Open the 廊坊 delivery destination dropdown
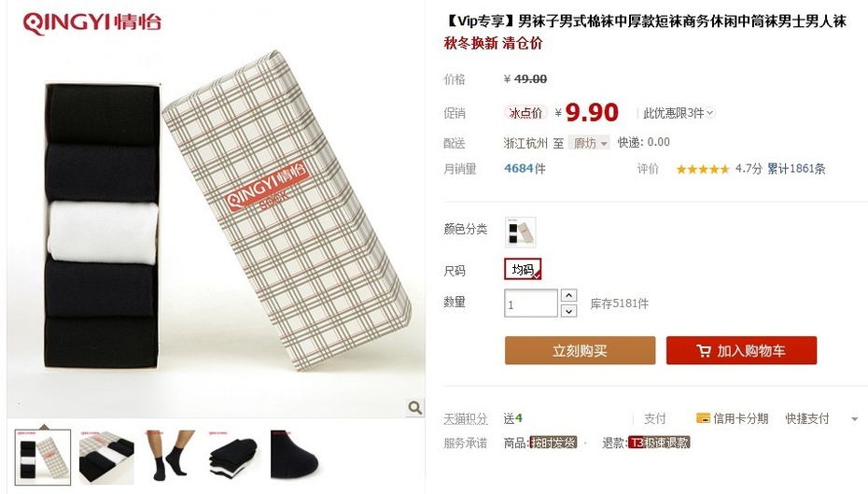The image size is (868, 494). 589,143
